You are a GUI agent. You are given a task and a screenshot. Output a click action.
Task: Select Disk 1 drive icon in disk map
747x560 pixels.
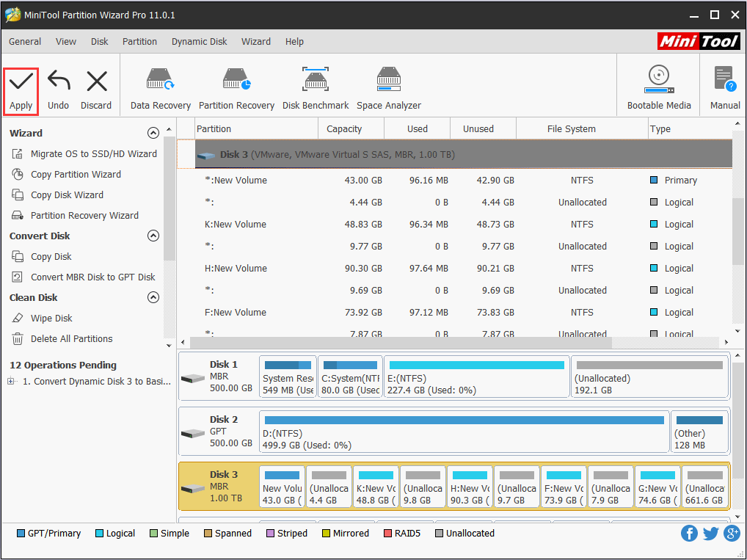click(x=193, y=379)
